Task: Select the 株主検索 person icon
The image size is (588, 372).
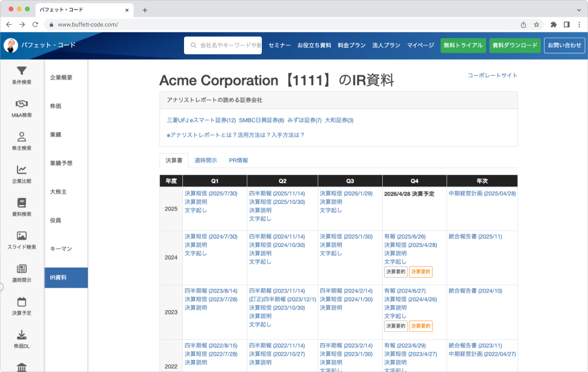Action: 22,137
